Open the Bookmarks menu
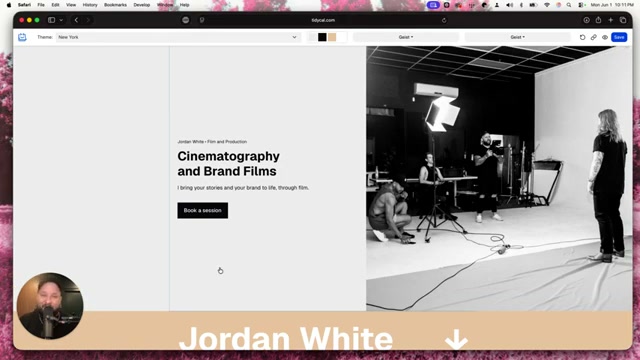This screenshot has width=640, height=360. tap(116, 5)
